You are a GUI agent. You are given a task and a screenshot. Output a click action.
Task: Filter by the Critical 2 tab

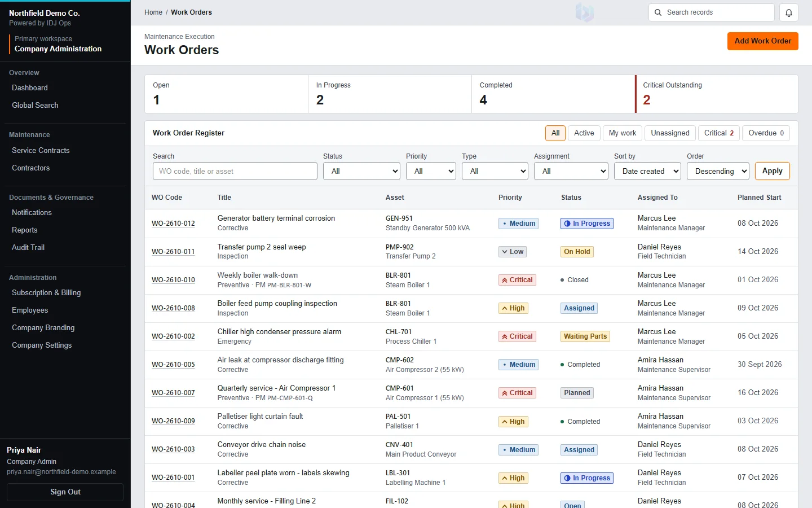[x=719, y=133]
